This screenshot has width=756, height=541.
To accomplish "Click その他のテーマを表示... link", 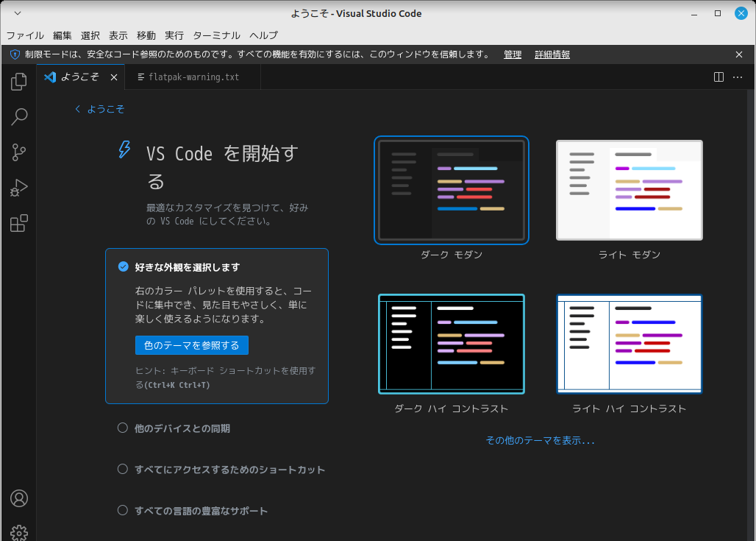I will [540, 440].
